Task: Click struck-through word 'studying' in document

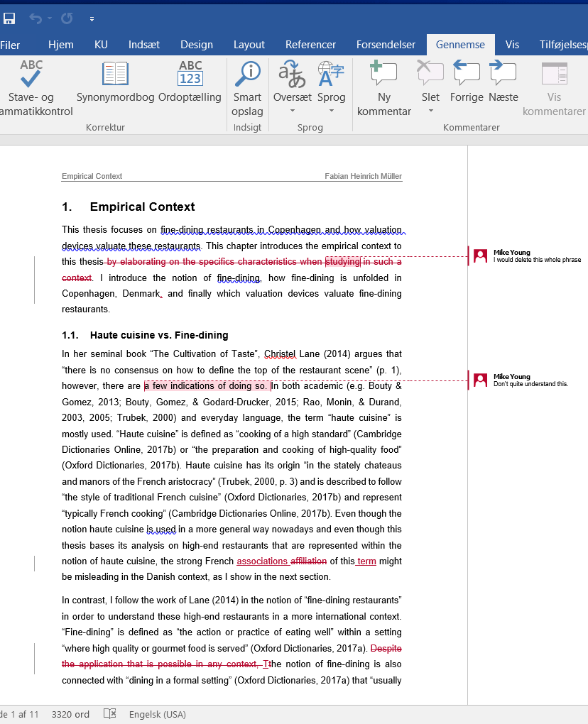Action: pos(342,262)
